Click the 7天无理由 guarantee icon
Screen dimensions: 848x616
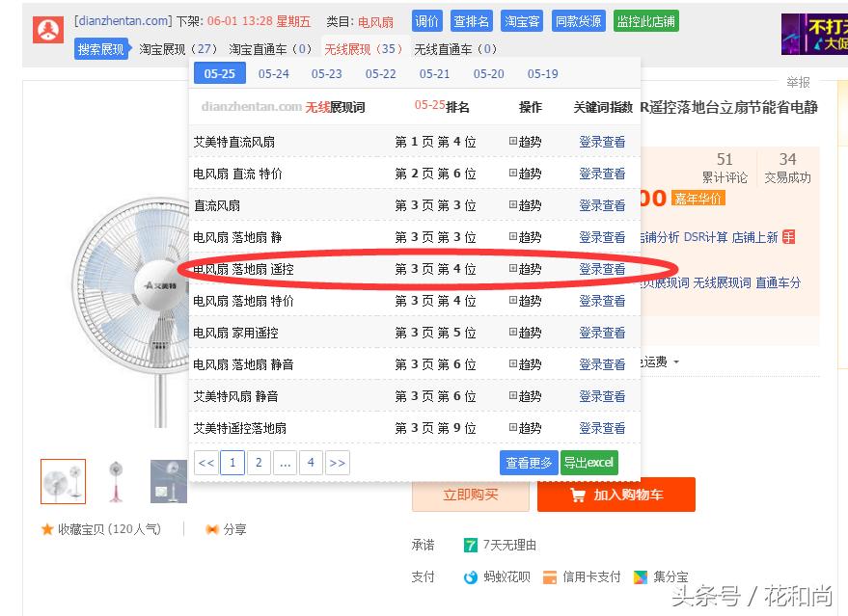(470, 545)
